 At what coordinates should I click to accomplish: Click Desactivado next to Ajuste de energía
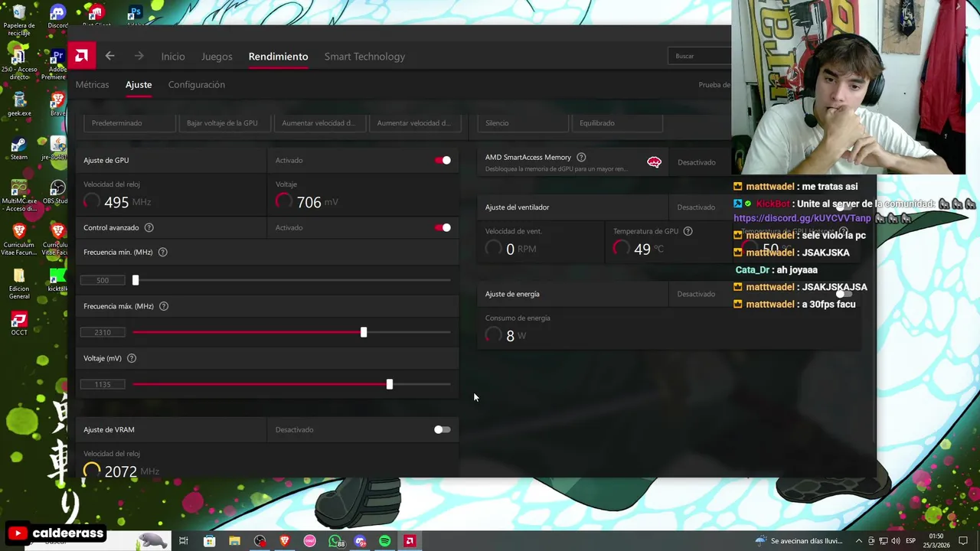(696, 294)
